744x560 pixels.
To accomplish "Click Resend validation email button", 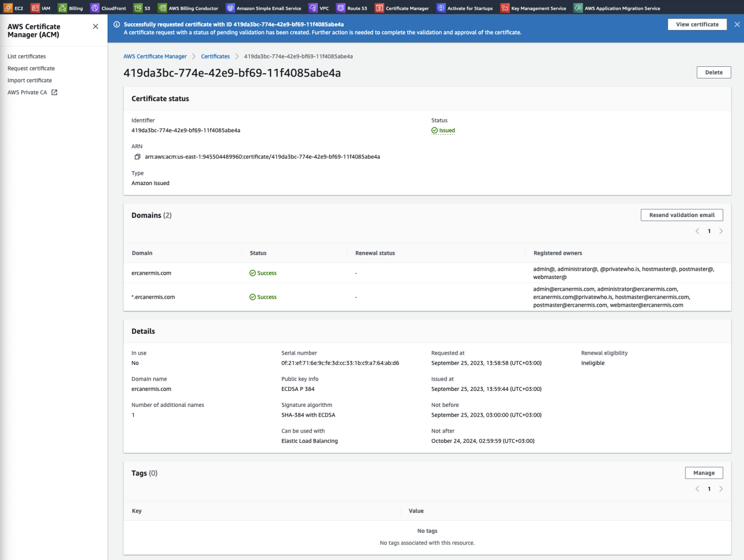I will click(x=682, y=215).
